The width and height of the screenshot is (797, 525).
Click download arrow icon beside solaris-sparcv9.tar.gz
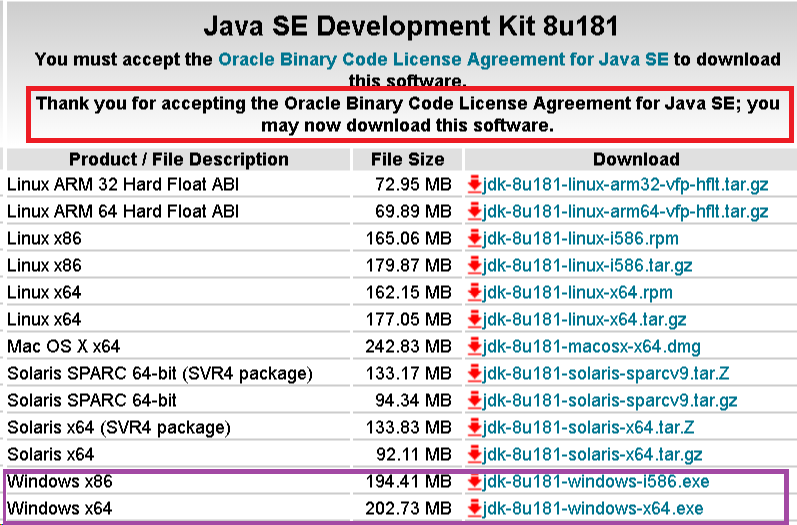[x=474, y=400]
